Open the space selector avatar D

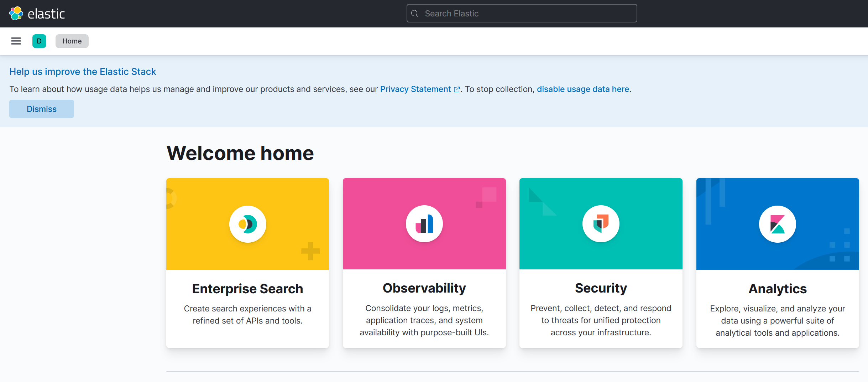[x=39, y=41]
